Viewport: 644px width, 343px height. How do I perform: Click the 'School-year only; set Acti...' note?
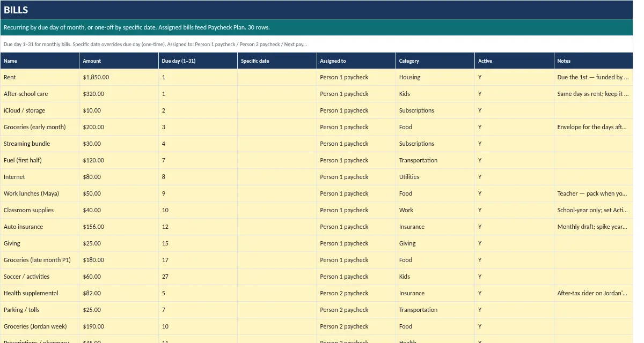[x=594, y=210]
